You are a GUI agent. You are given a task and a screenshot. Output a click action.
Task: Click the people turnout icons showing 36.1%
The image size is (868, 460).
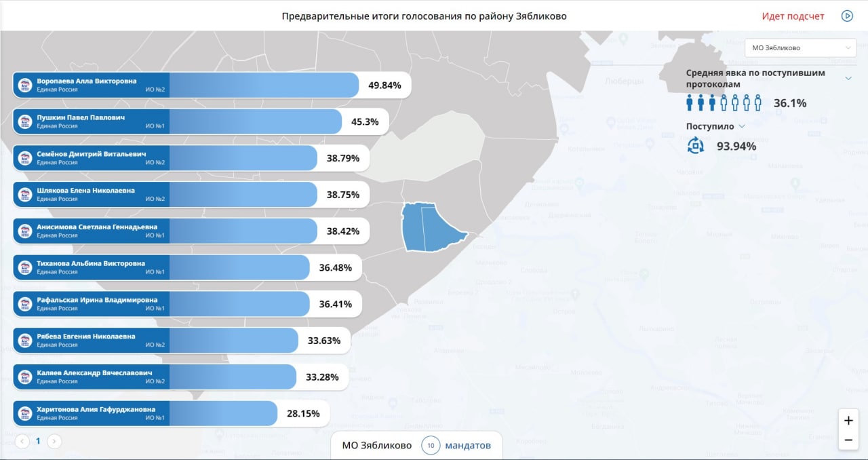pyautogui.click(x=724, y=103)
